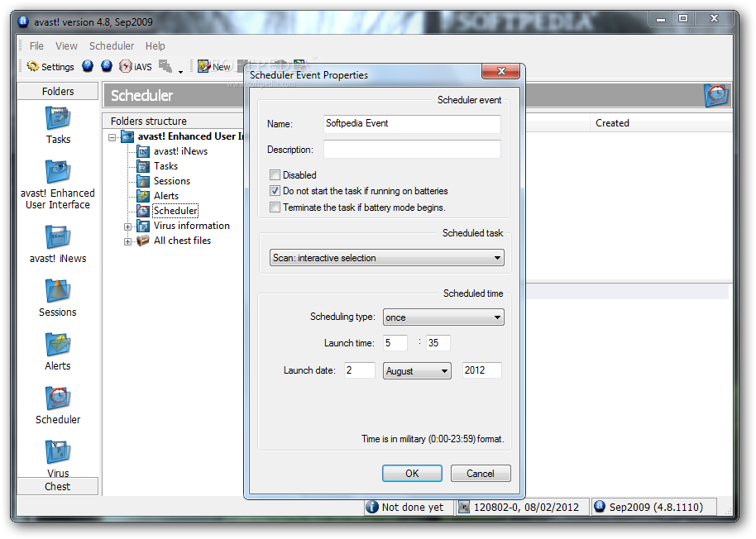Click Launch time hour field
Image resolution: width=756 pixels, height=539 pixels.
pos(395,343)
